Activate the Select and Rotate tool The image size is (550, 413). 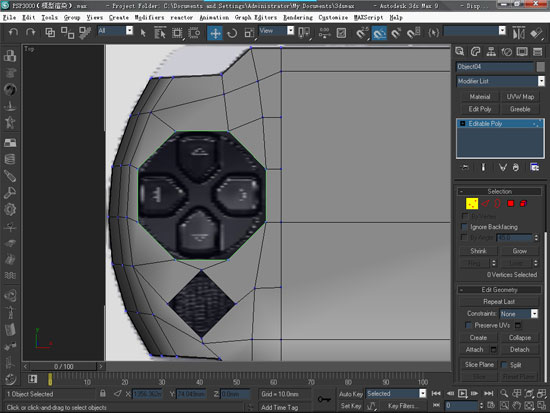pyautogui.click(x=232, y=33)
